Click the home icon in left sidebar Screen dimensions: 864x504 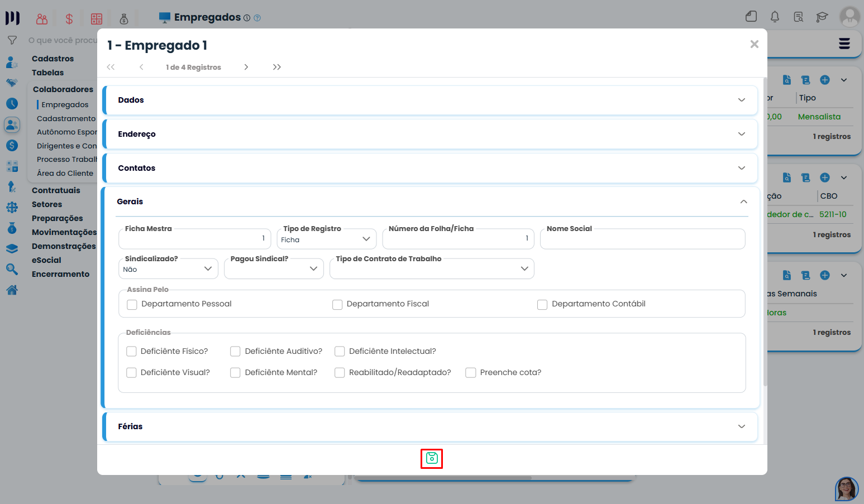click(x=12, y=290)
